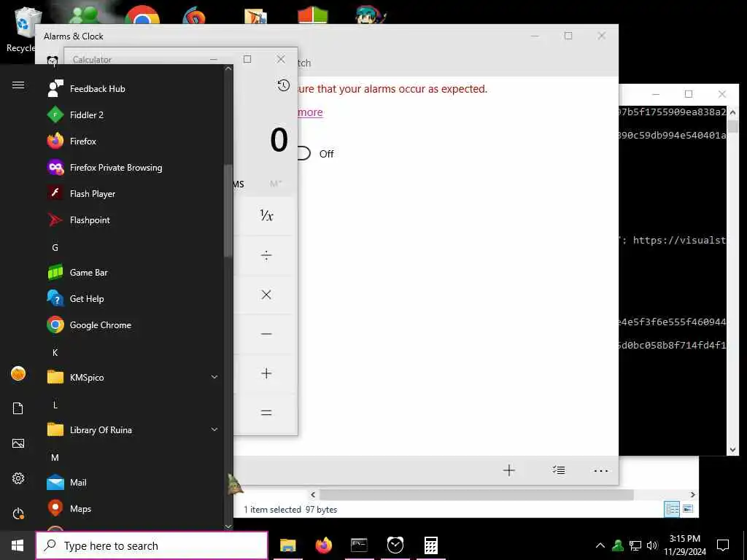Open Firefox Private Browsing

click(x=133, y=167)
